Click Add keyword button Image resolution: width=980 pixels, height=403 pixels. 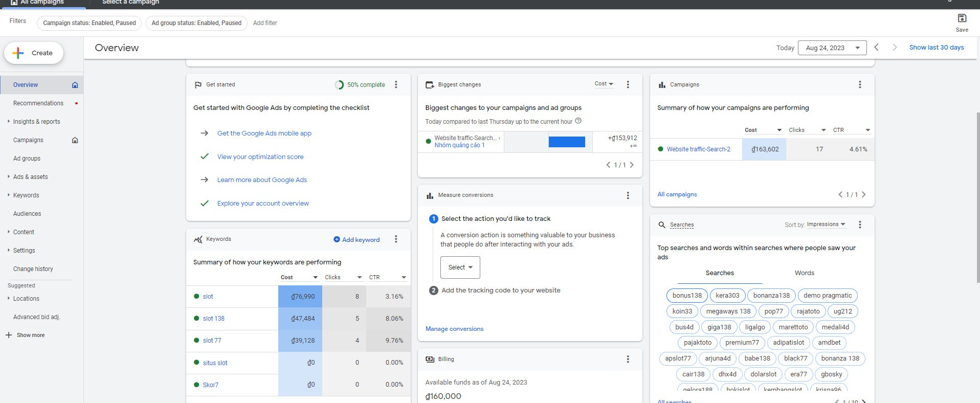tap(357, 239)
